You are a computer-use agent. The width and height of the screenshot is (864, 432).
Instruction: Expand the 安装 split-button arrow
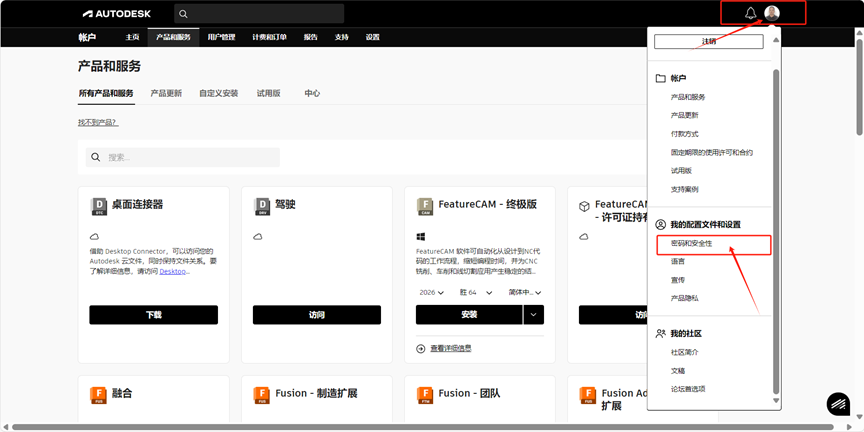533,315
